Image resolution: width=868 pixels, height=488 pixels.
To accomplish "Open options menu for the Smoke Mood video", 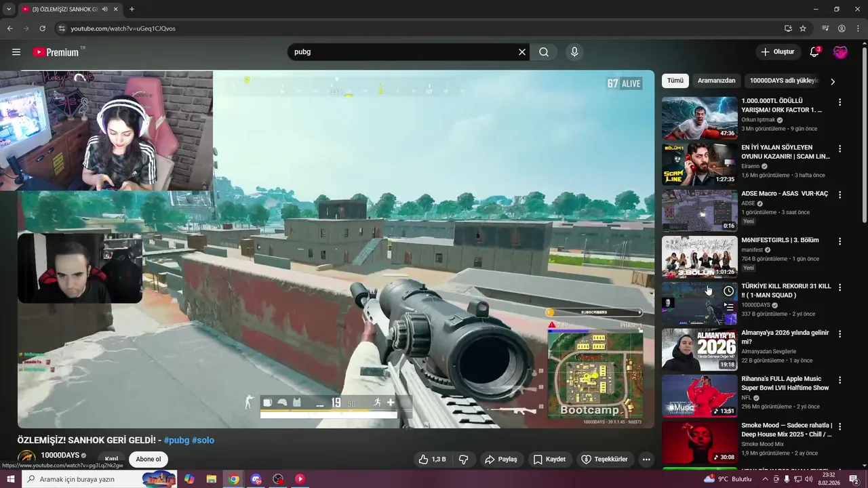I will point(840,426).
